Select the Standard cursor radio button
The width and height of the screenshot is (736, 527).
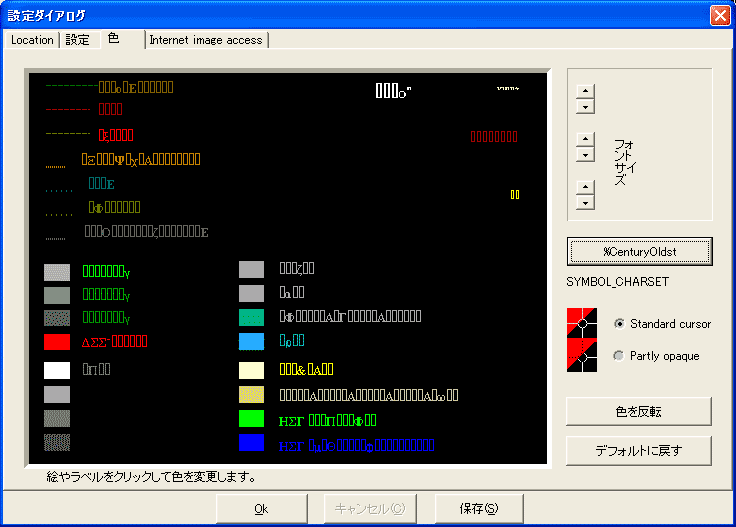tap(620, 324)
